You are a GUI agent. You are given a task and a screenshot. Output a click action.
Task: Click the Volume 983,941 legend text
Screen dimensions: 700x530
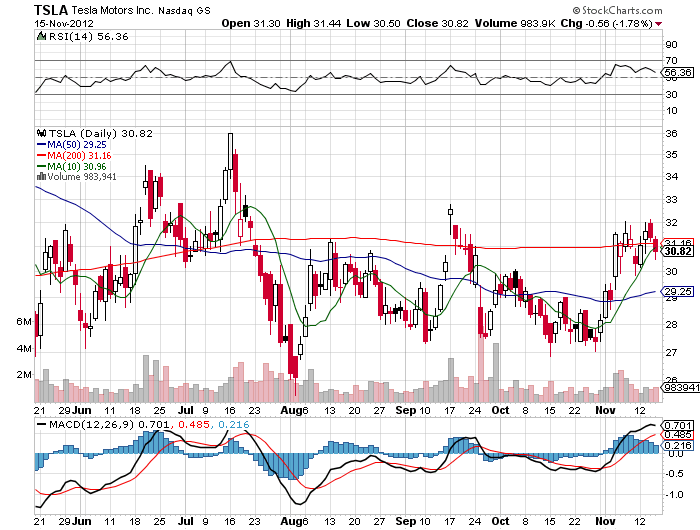click(82, 177)
